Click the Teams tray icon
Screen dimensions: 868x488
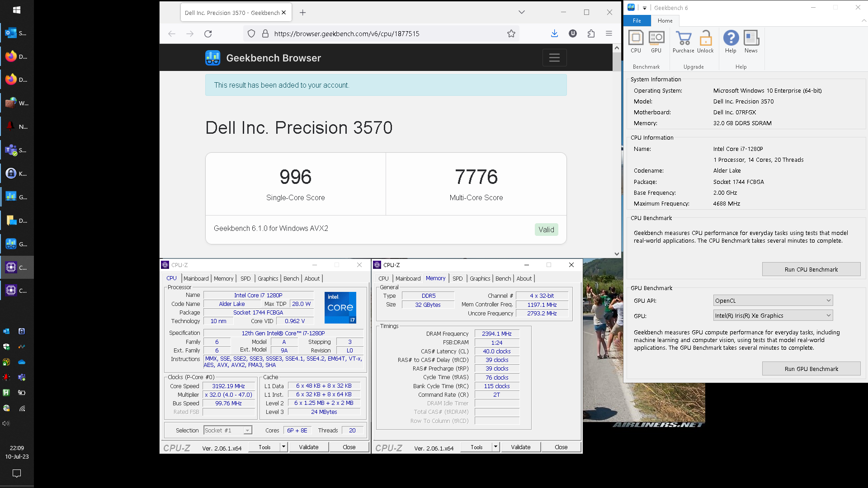tap(22, 377)
